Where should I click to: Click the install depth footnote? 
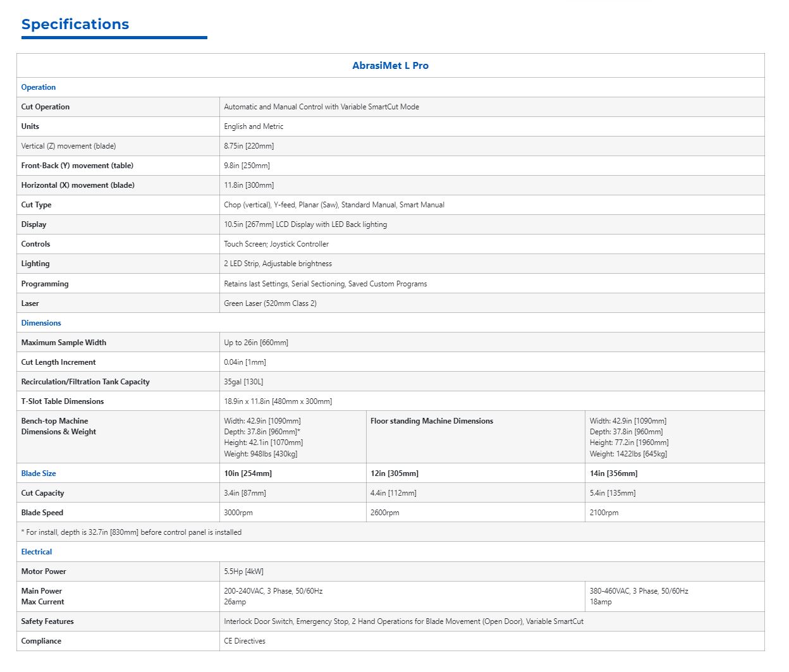click(131, 532)
